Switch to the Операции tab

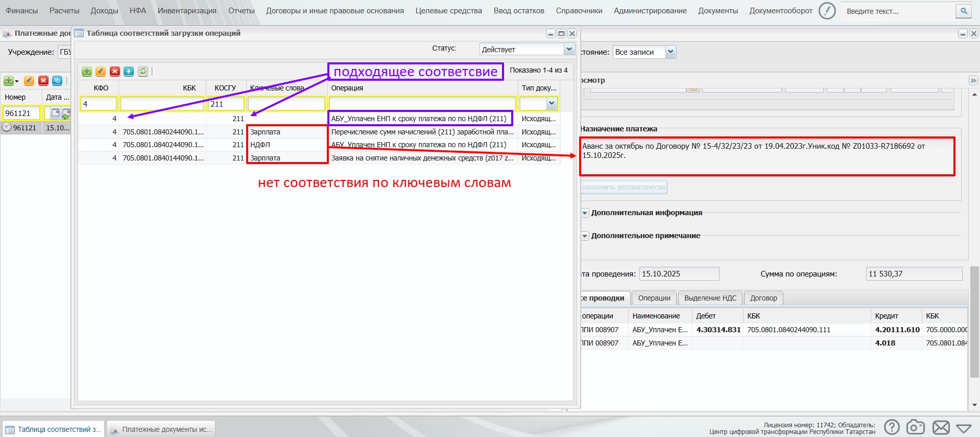654,298
